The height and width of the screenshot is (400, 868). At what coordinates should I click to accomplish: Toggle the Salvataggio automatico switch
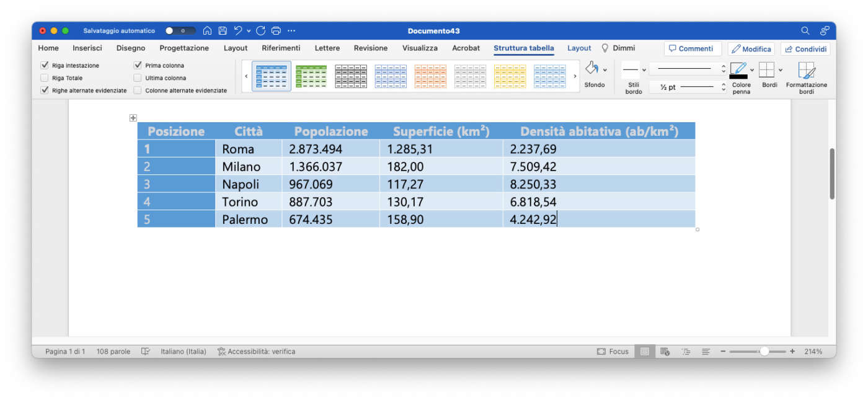coord(180,30)
